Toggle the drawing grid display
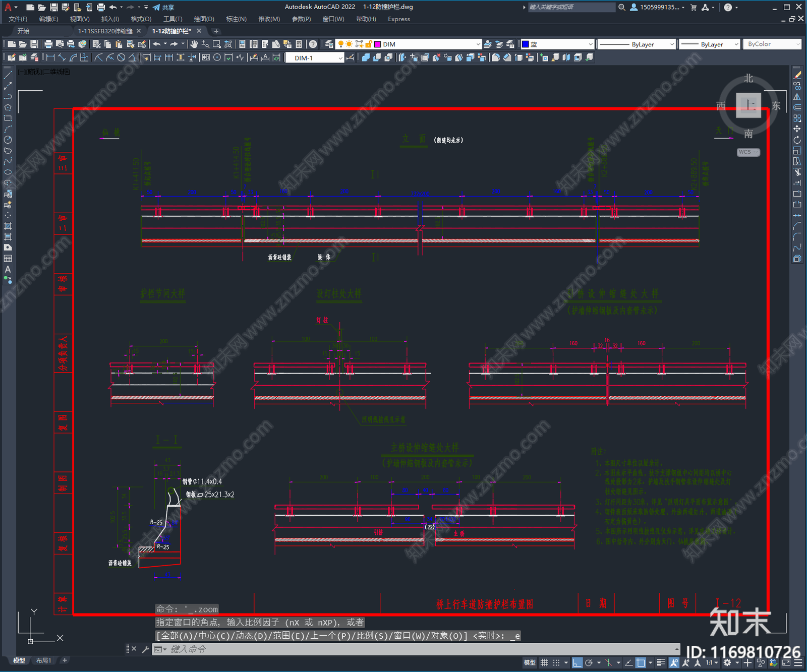 coord(544,662)
